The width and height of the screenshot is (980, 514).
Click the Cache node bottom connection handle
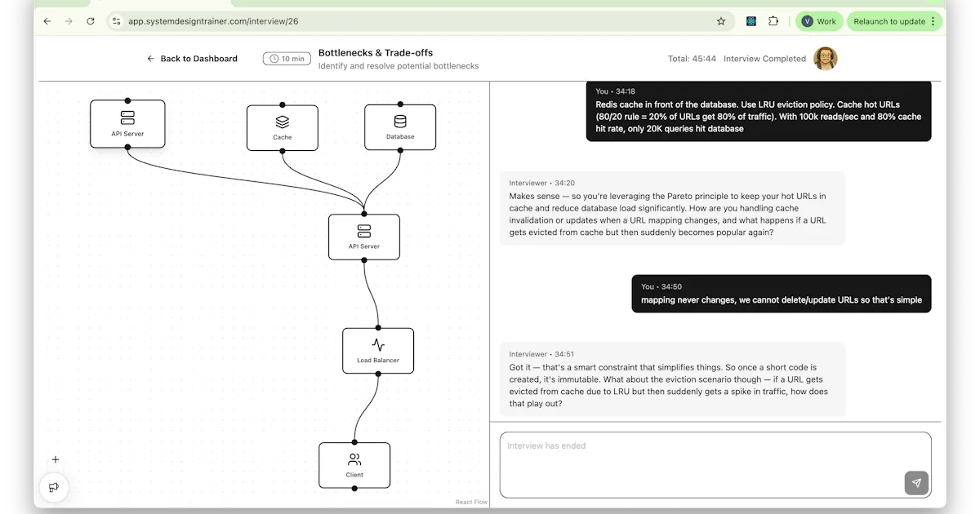tap(283, 151)
